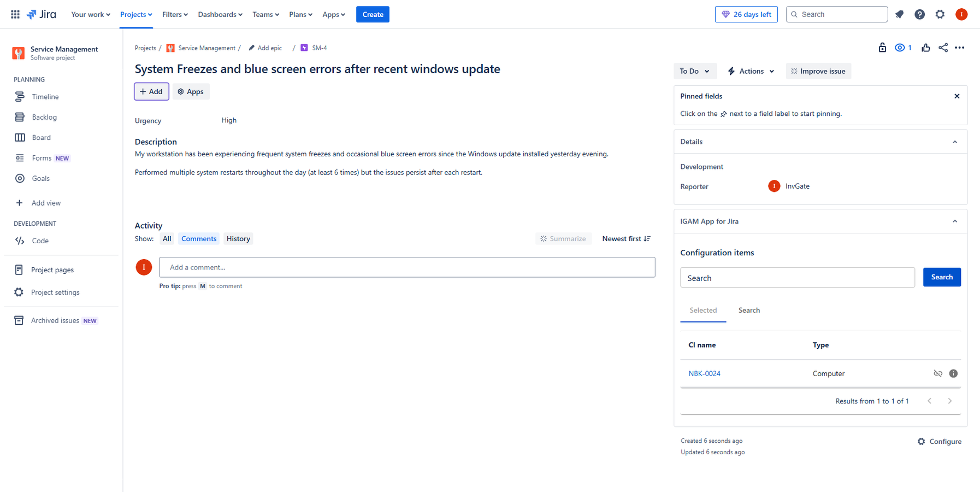The height and width of the screenshot is (492, 980).
Task: Click the Configuration items search field
Action: [x=798, y=278]
